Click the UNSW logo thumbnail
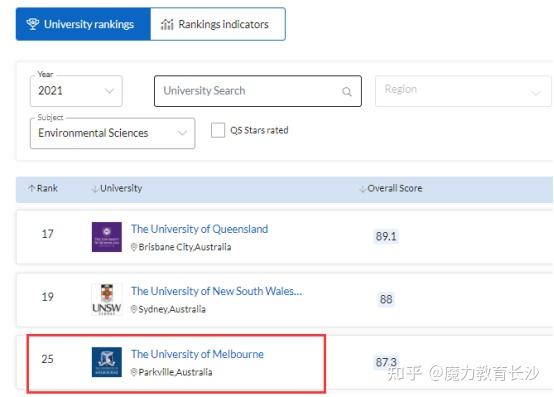This screenshot has width=554, height=397. click(107, 299)
